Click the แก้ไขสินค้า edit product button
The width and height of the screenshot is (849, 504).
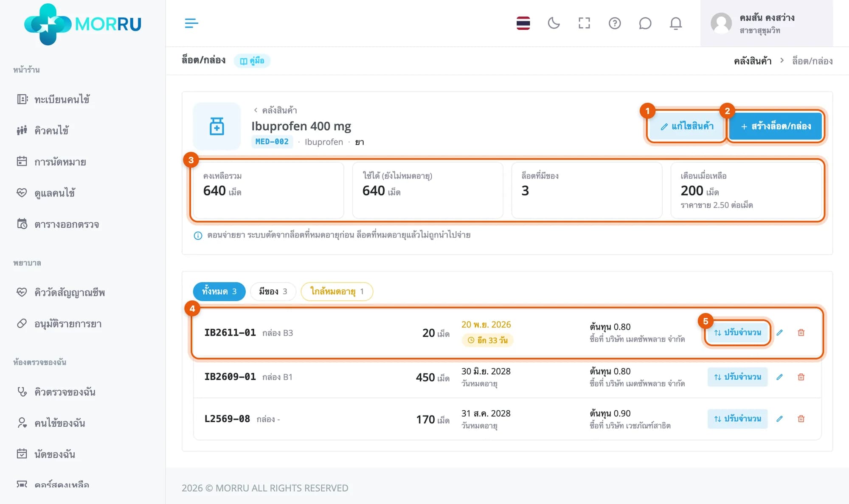[x=686, y=126]
